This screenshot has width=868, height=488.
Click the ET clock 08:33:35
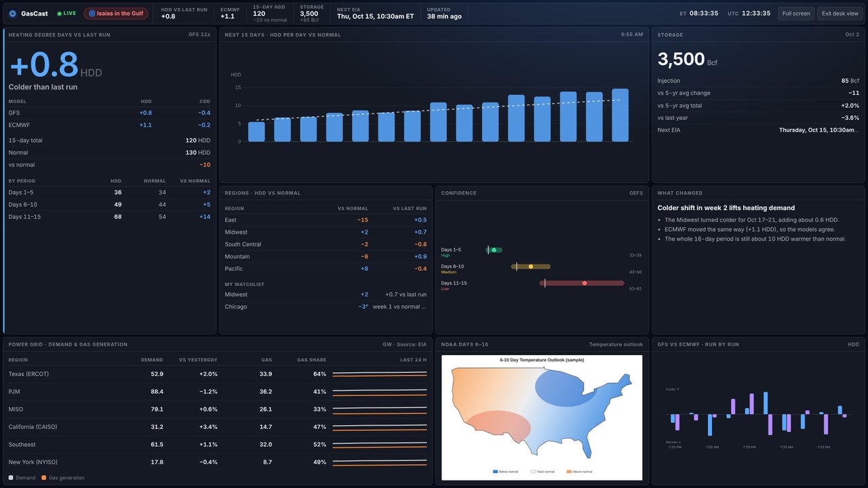(698, 14)
